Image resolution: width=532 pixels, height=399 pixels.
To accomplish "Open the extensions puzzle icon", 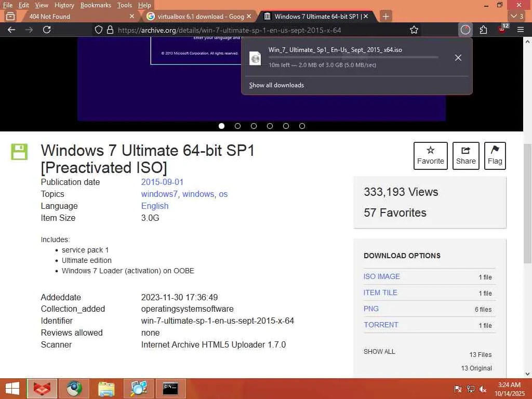I will click(484, 30).
